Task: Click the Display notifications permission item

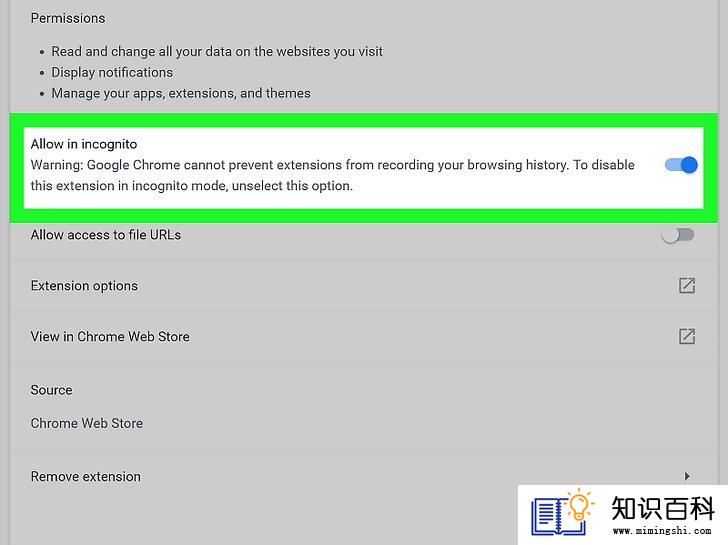Action: coord(112,72)
